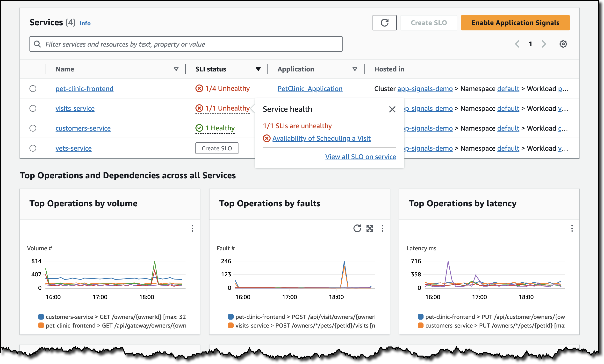604x364 pixels.
Task: Select the vets-service radio button
Action: (x=33, y=148)
